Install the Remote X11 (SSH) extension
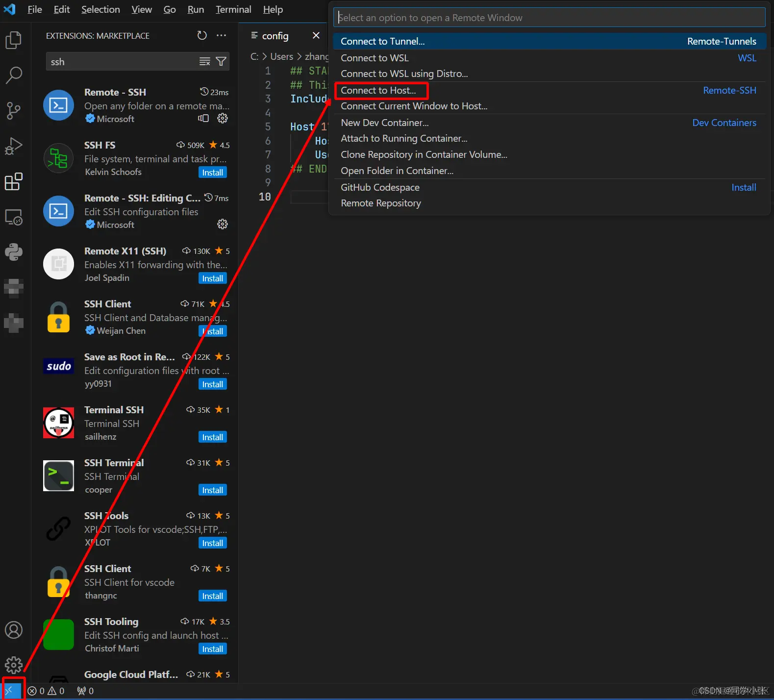 (213, 278)
